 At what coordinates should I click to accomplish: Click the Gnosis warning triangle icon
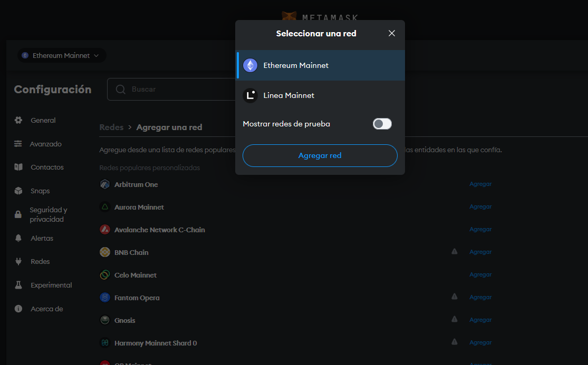pyautogui.click(x=455, y=319)
